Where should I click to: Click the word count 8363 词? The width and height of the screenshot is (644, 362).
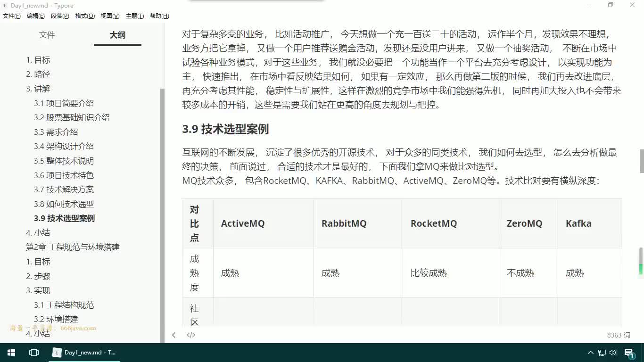click(619, 335)
